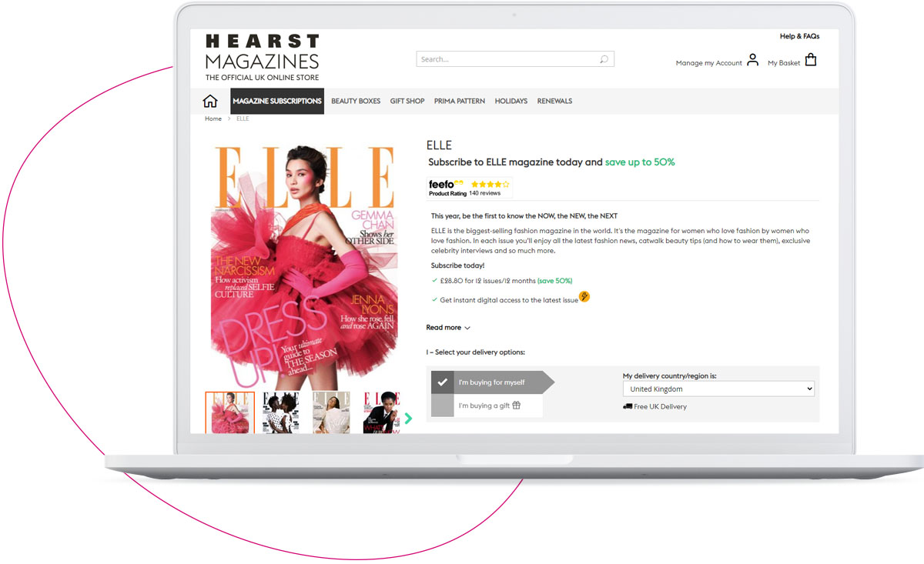Click the 140 reviews text
Screen dimensions: 924x564
click(x=485, y=193)
